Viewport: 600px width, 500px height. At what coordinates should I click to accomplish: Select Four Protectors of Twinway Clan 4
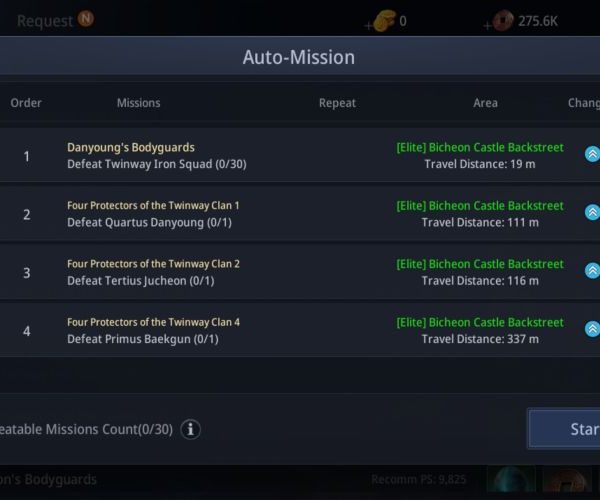[153, 322]
